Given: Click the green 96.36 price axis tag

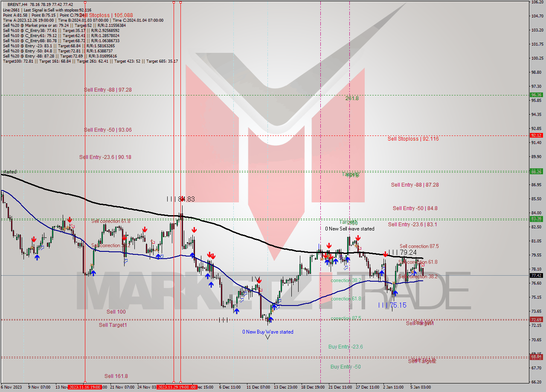Looking at the screenshot, I should (536, 95).
